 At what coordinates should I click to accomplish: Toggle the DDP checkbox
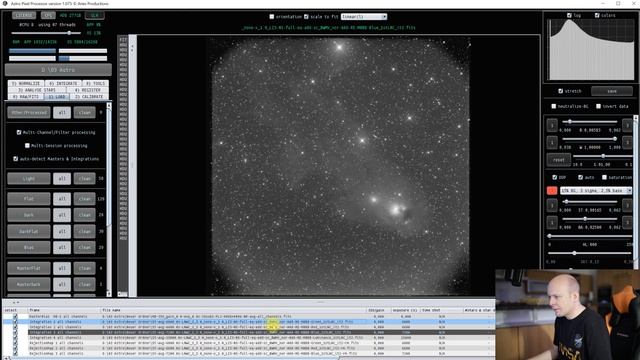[554, 178]
